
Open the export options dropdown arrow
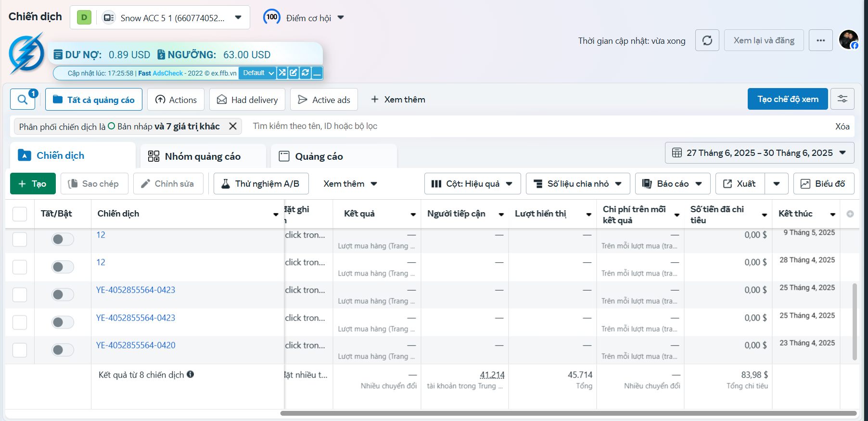click(x=777, y=183)
